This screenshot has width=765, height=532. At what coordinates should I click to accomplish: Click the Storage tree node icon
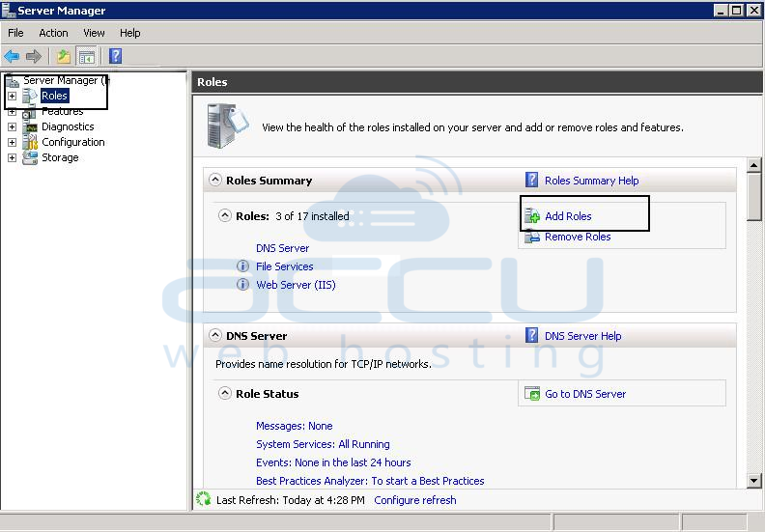click(x=30, y=157)
